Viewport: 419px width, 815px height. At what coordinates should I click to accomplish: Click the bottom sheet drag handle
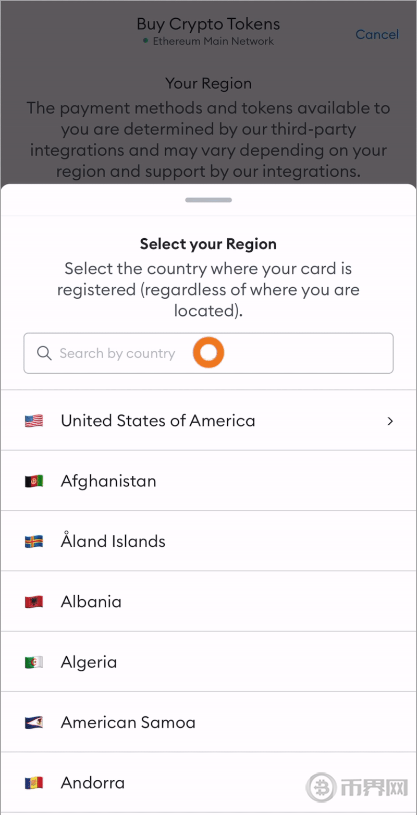208,200
